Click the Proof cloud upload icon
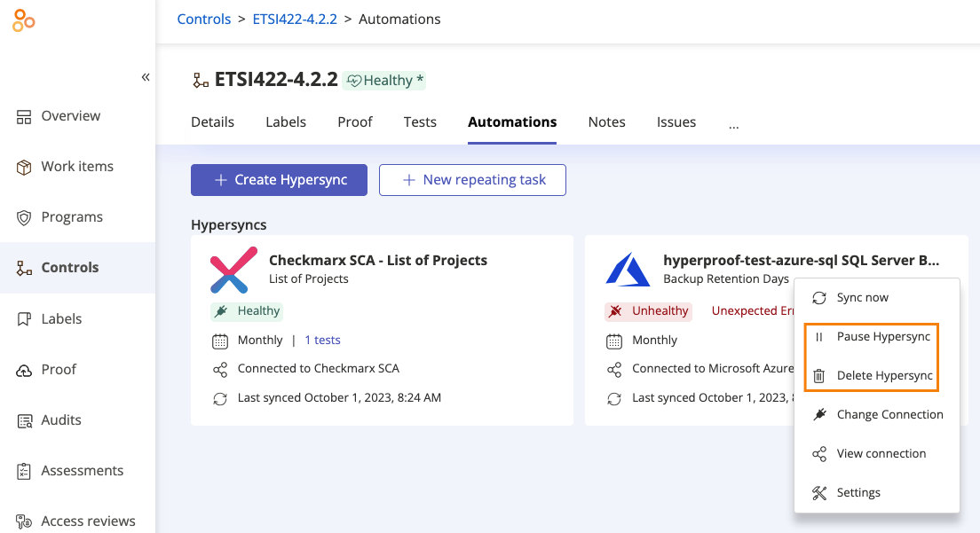 tap(24, 370)
